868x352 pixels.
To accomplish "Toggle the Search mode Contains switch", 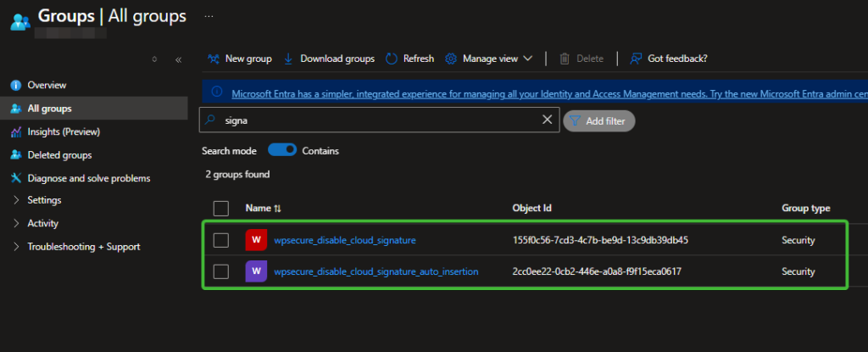I will pyautogui.click(x=282, y=150).
